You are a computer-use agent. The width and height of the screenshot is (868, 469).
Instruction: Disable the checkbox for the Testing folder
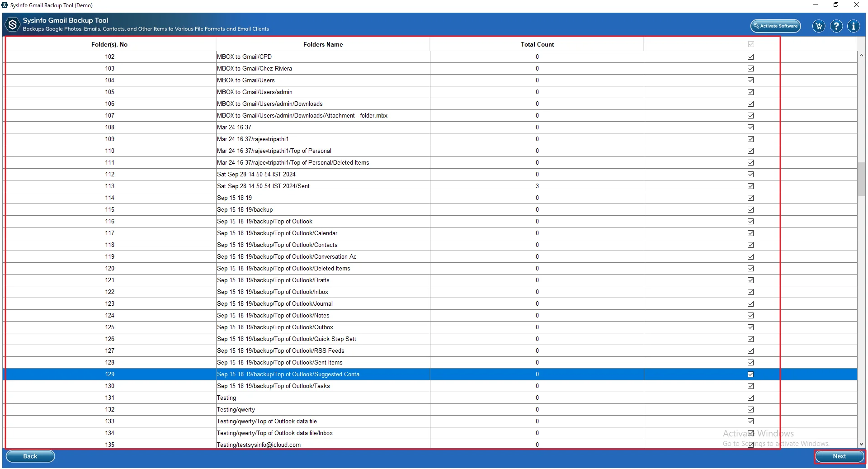(x=751, y=398)
